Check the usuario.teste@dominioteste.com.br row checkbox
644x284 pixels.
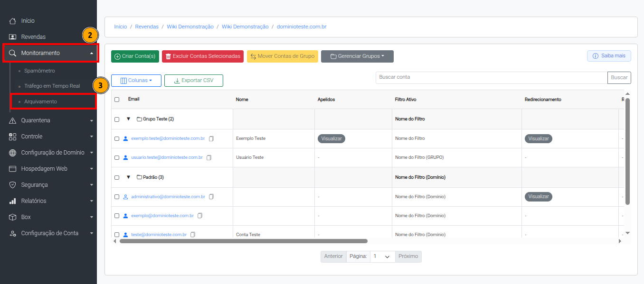tap(117, 157)
